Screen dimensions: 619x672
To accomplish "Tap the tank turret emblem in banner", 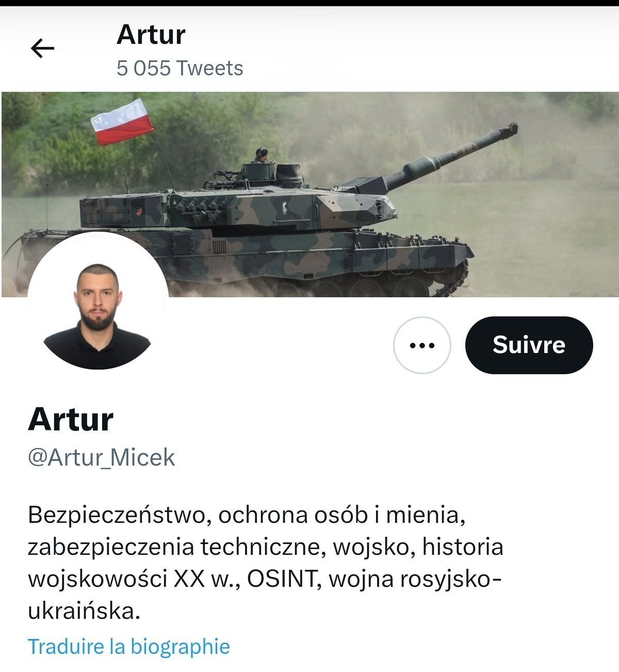I will tap(283, 208).
